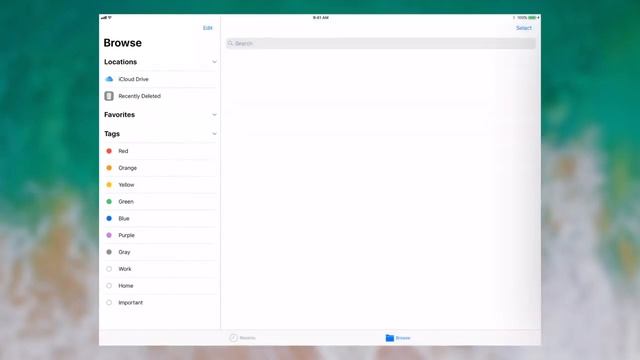Click the empty circle beside Important

(109, 302)
